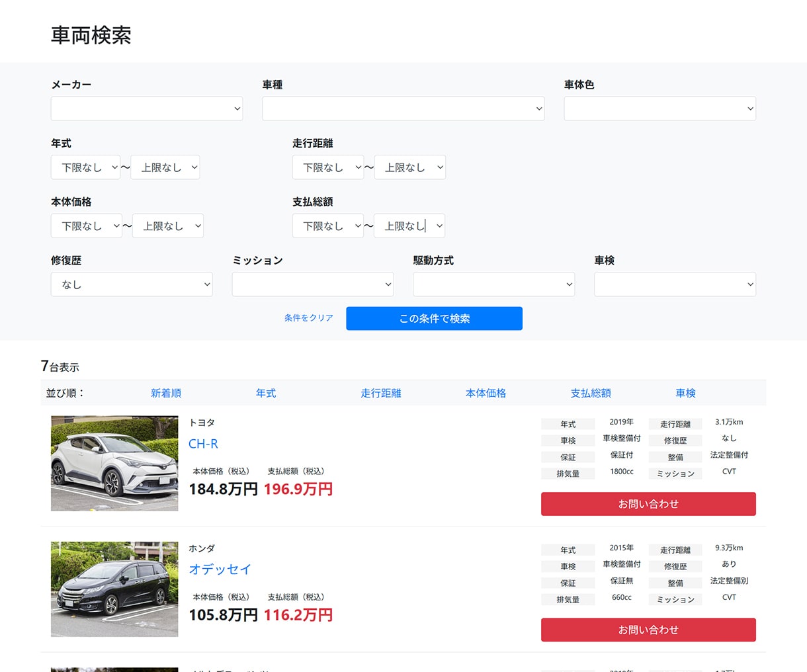This screenshot has height=672, width=807.
Task: Click the 116.2万円 total price
Action: click(x=298, y=615)
